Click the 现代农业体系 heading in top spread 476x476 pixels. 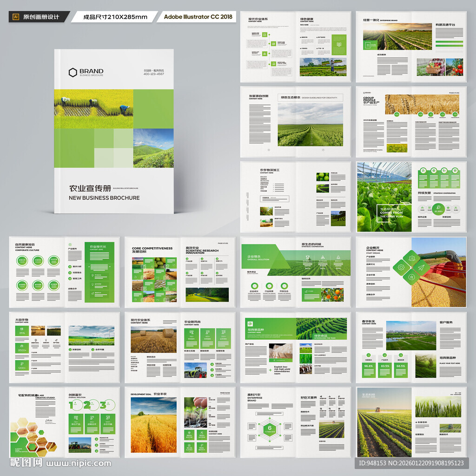(258, 19)
